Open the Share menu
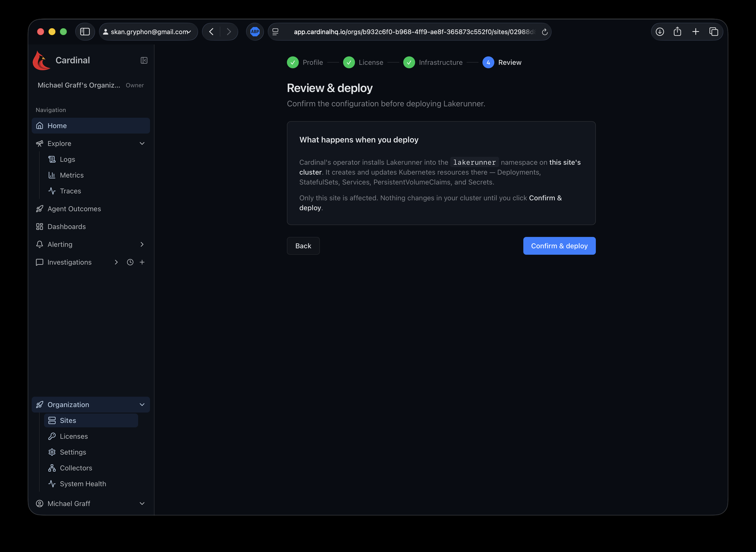The image size is (756, 552). pos(678,32)
